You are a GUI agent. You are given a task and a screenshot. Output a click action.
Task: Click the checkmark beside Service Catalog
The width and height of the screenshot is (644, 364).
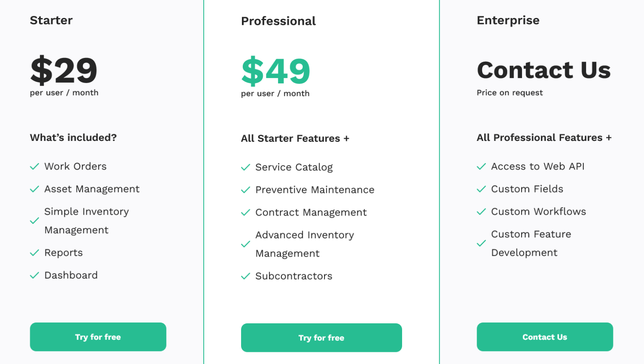pos(246,167)
